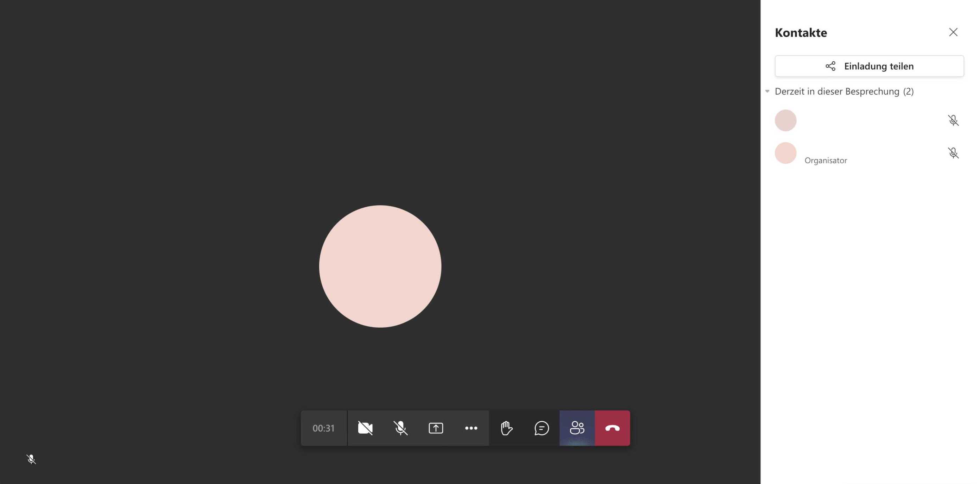The image size is (980, 484).
Task: Hang up the call with red button
Action: click(x=613, y=428)
